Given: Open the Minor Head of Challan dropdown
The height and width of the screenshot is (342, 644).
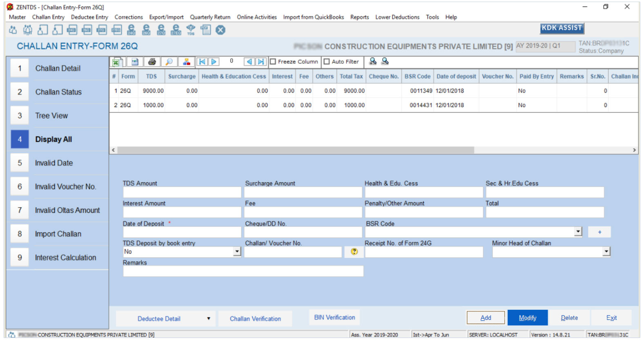Looking at the screenshot, I should pos(606,252).
